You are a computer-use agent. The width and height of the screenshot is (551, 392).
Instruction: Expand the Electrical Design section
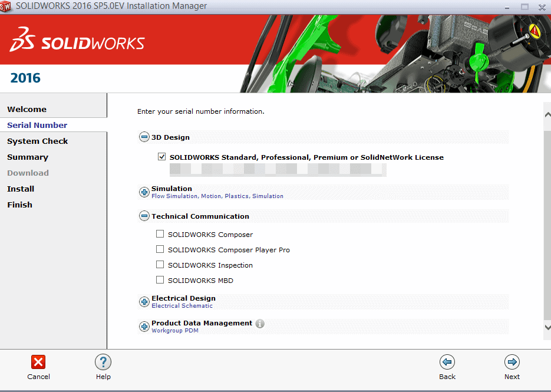[144, 302]
